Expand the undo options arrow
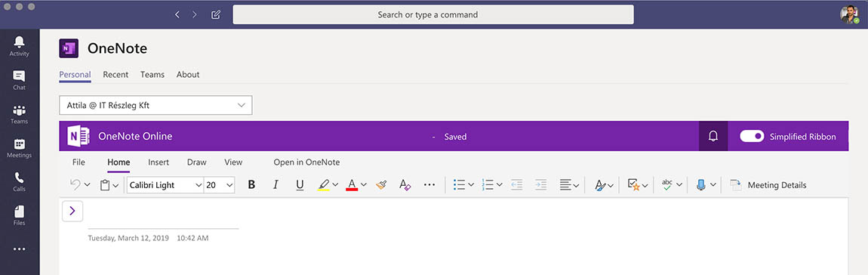This screenshot has width=868, height=275. click(87, 185)
